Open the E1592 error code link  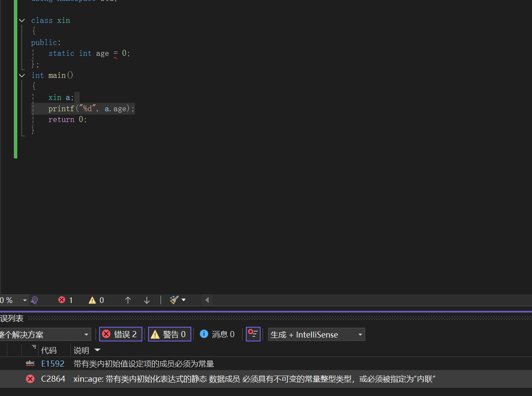coord(53,364)
